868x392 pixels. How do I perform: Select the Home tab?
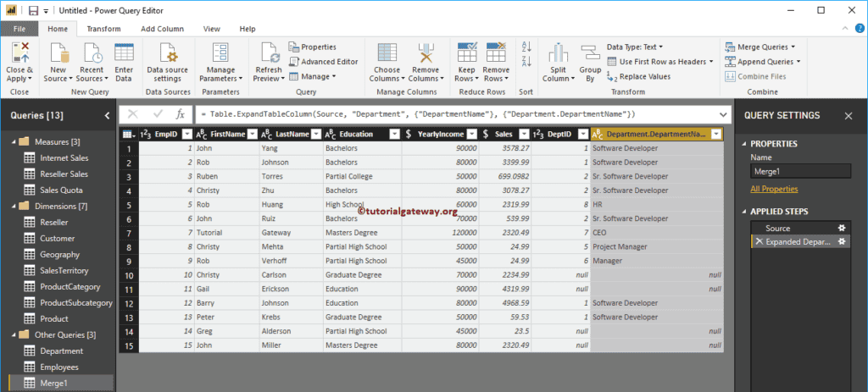click(58, 29)
